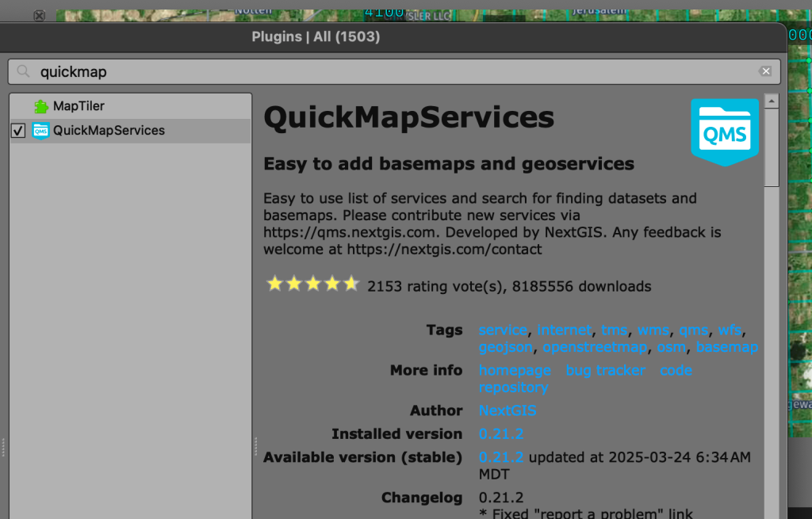Click the 'Plugins | All (1503)' title
Viewport: 812px width, 519px height.
pos(316,36)
